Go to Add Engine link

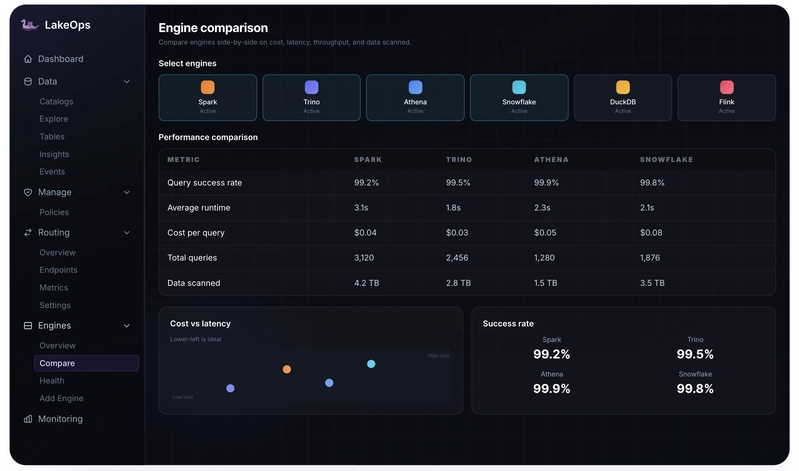pyautogui.click(x=61, y=398)
